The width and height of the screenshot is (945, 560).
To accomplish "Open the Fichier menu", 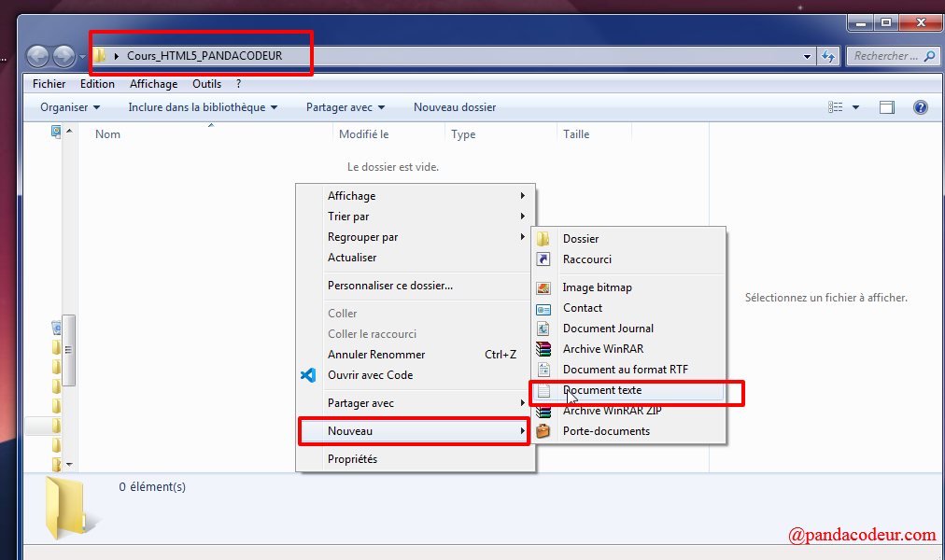I will [x=49, y=84].
